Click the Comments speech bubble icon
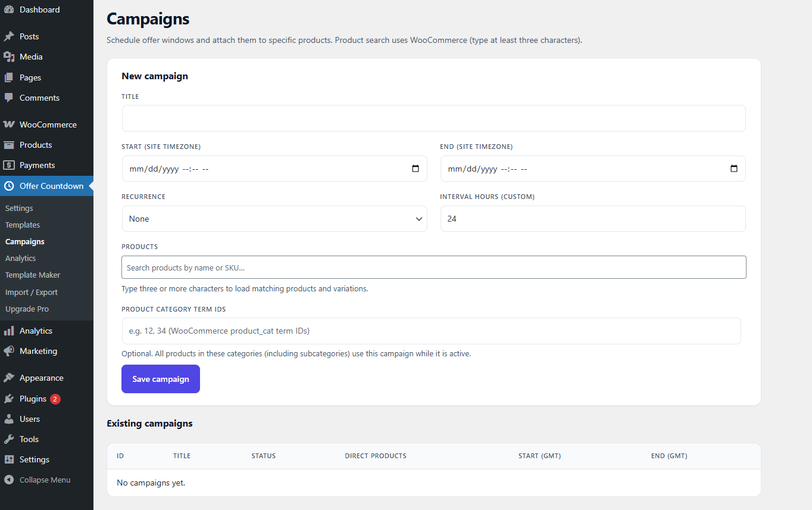Screen dimensions: 812x510 (9, 98)
